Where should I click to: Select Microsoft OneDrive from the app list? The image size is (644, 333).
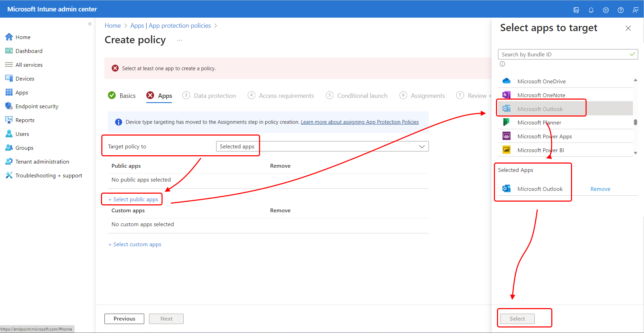565,81
